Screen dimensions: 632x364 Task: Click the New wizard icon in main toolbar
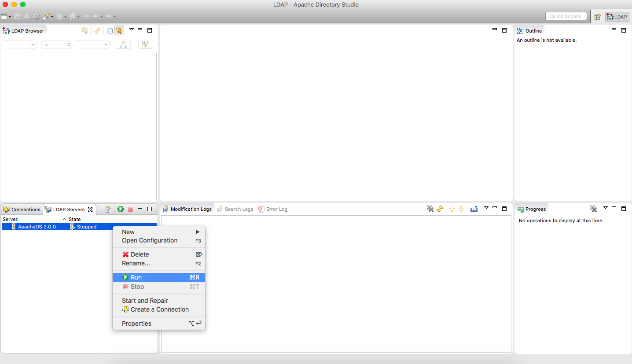4,16
